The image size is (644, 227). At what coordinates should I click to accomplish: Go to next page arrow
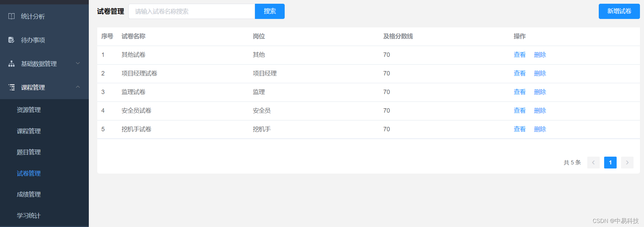tap(627, 162)
